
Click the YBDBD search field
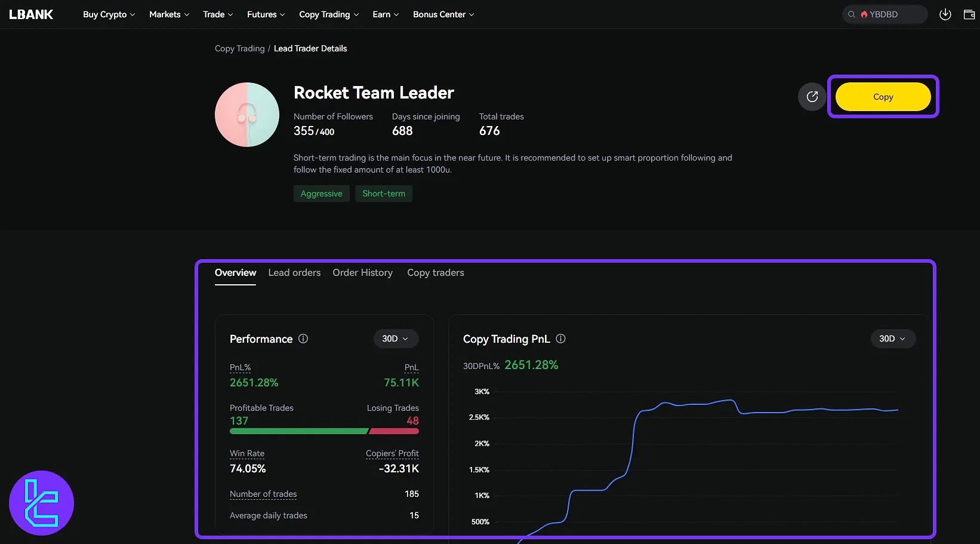(885, 14)
